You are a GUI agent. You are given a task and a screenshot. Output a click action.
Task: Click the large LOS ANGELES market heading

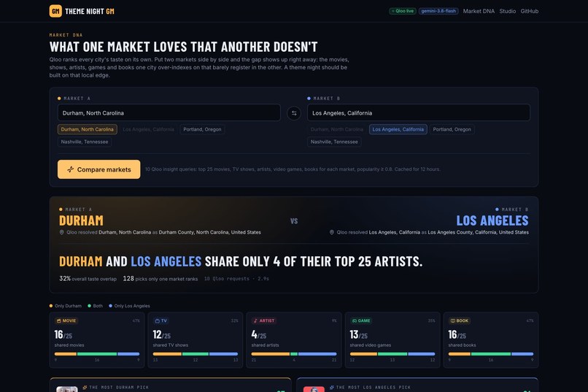point(492,220)
